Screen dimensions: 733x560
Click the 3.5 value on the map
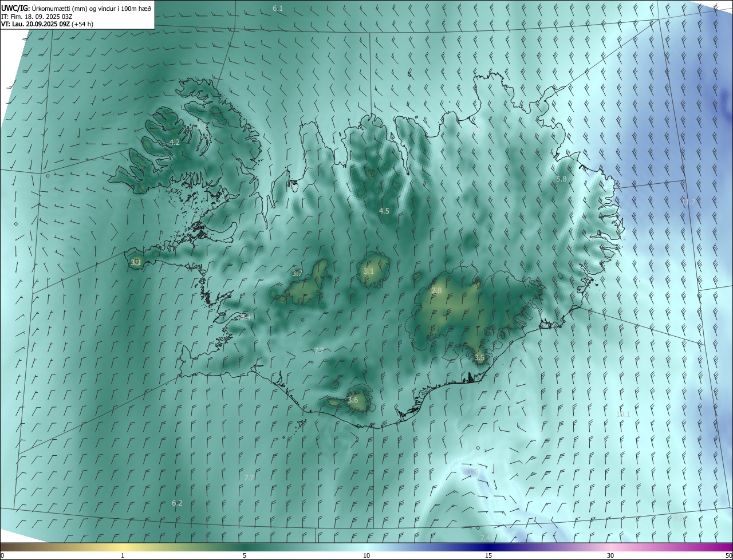[479, 358]
